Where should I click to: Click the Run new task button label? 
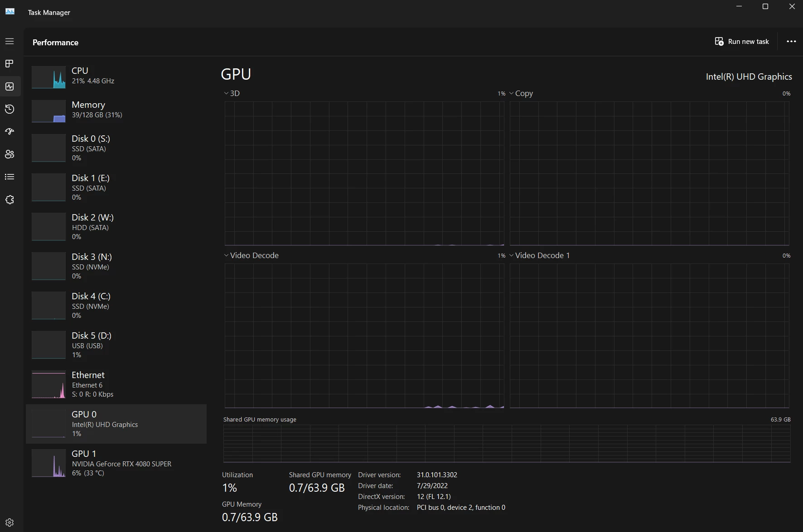coord(748,42)
